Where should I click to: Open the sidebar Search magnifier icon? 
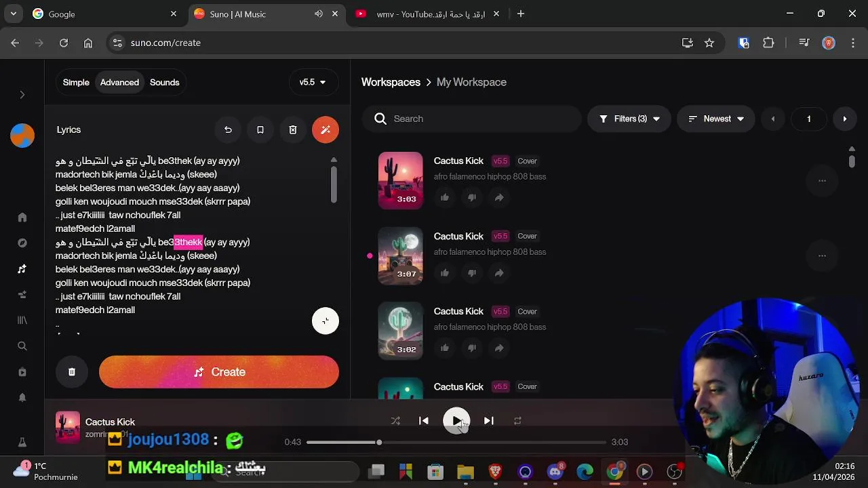22,346
